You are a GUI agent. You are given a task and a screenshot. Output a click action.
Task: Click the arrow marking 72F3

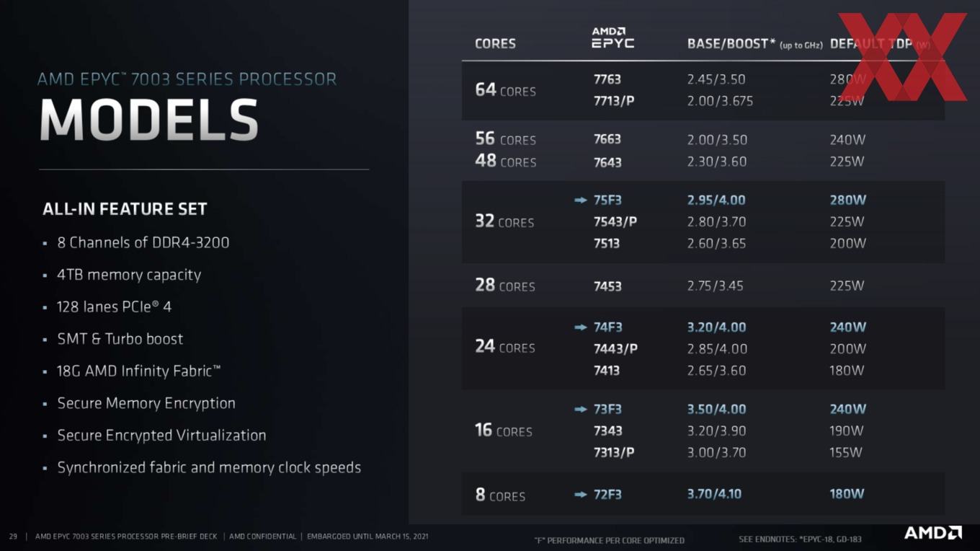point(581,495)
